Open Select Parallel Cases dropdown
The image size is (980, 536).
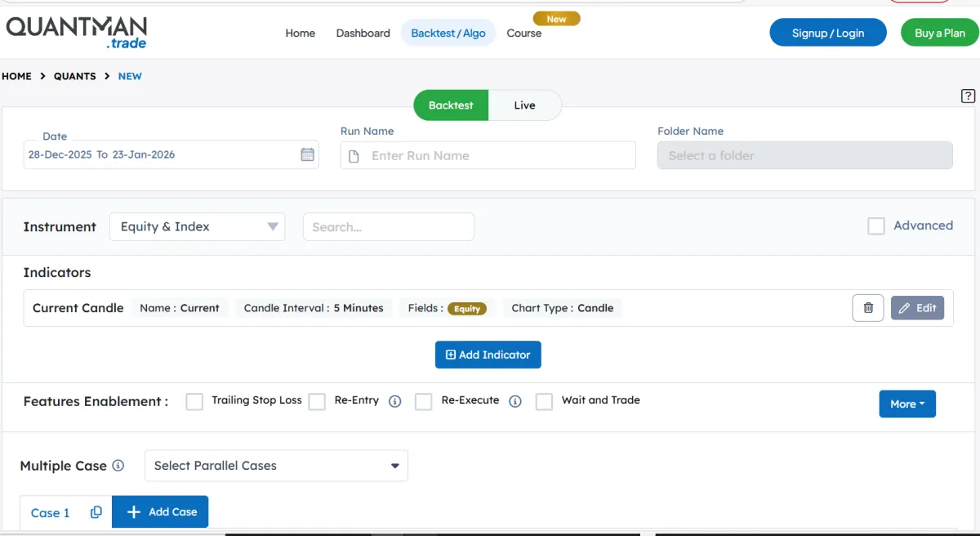[276, 466]
